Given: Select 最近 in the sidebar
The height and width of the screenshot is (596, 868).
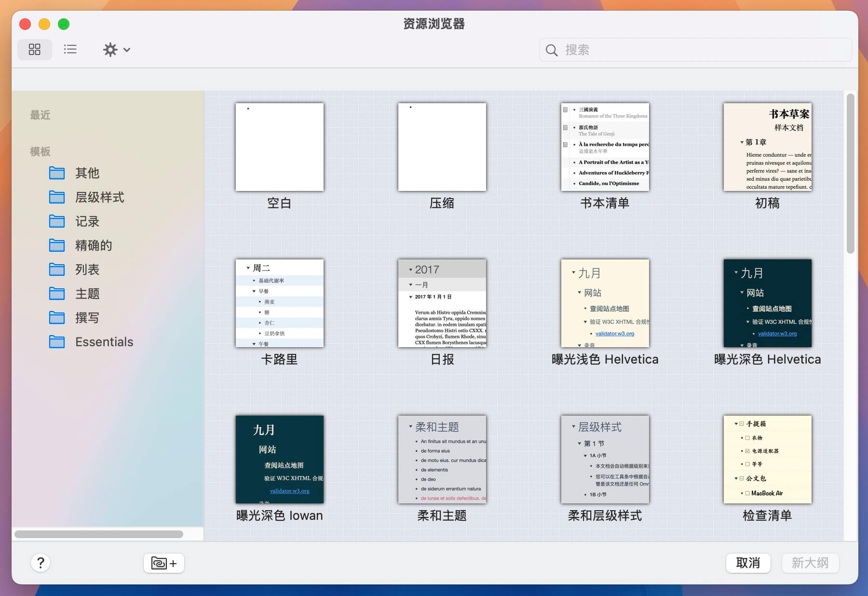Looking at the screenshot, I should tap(41, 115).
